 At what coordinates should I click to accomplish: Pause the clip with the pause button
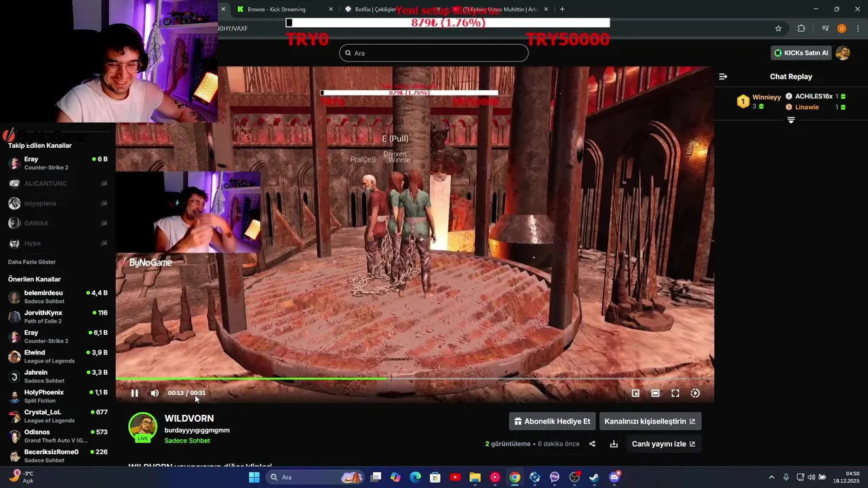click(x=134, y=393)
